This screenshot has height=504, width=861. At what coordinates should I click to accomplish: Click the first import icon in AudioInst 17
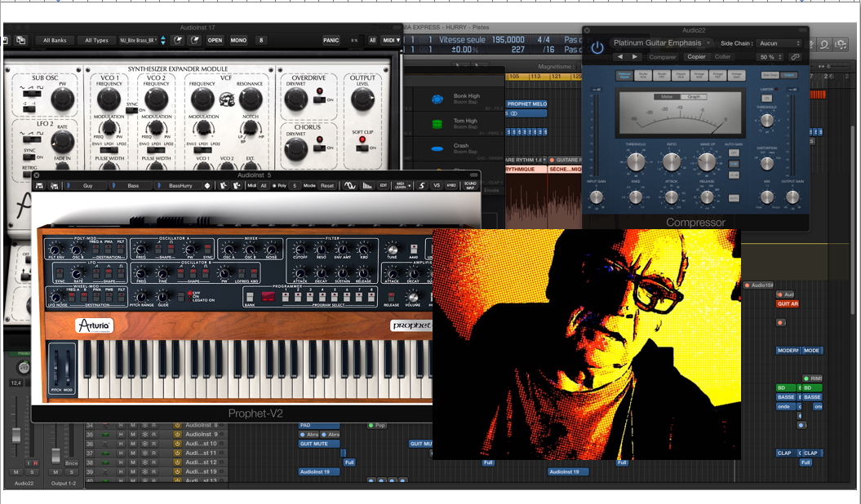point(178,40)
